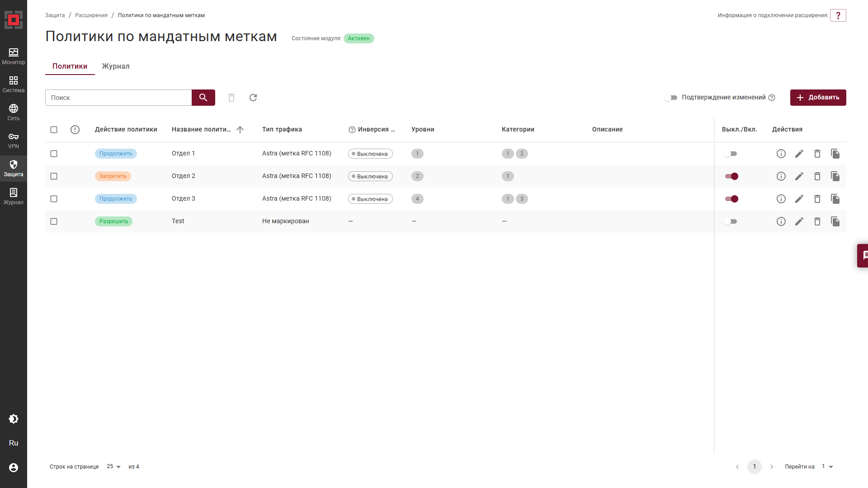Check the checkbox for Отдел 2 row
Viewport: 868px width, 488px height.
click(54, 176)
